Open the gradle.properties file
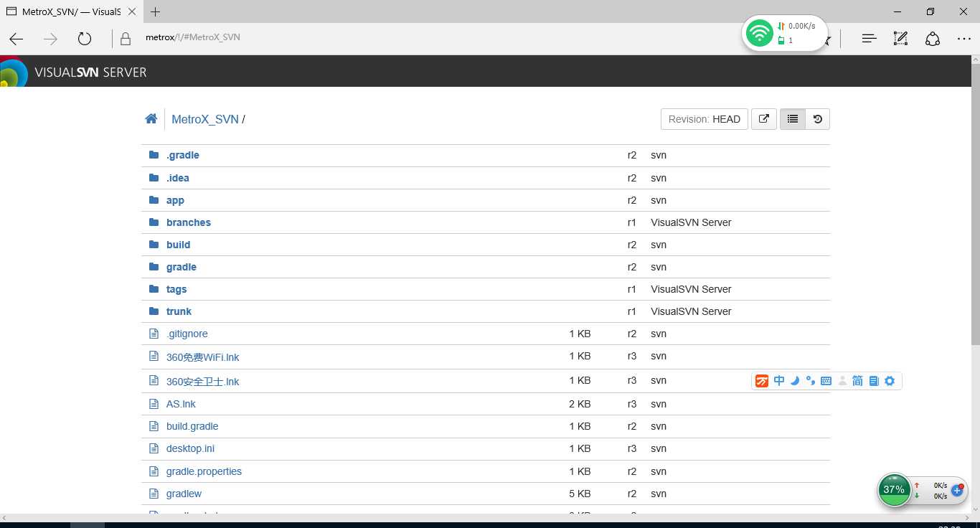 [204, 471]
